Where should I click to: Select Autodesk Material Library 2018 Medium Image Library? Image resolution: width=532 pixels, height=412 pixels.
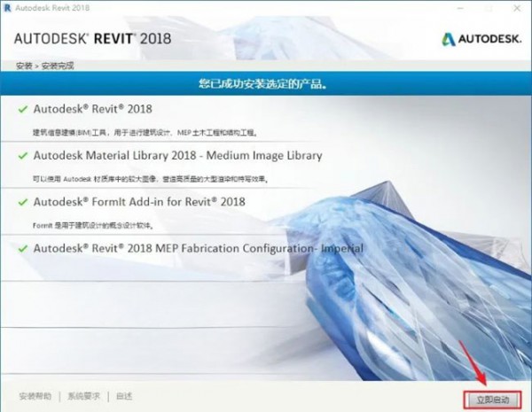coord(178,156)
